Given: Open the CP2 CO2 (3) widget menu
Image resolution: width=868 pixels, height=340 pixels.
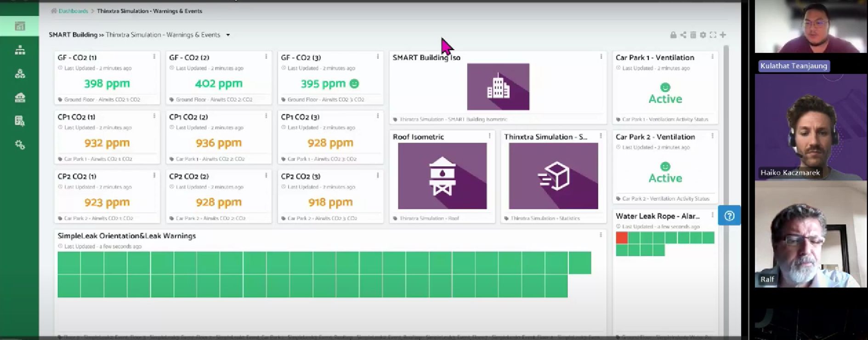Looking at the screenshot, I should (x=378, y=175).
